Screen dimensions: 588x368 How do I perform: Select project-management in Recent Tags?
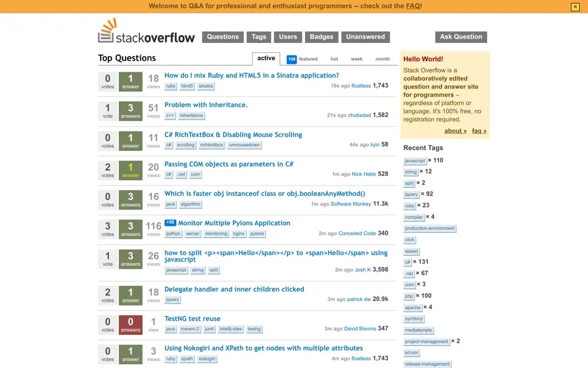426,342
